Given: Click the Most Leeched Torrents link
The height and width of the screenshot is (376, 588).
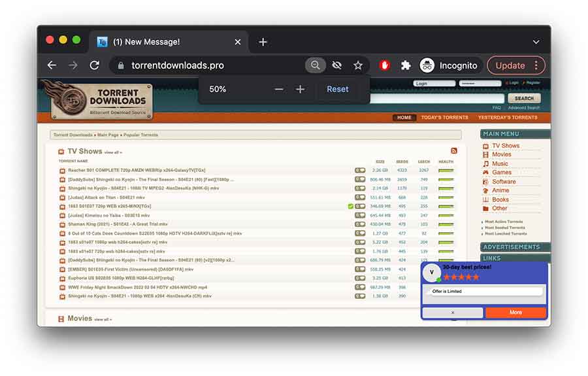Looking at the screenshot, I should [506, 234].
